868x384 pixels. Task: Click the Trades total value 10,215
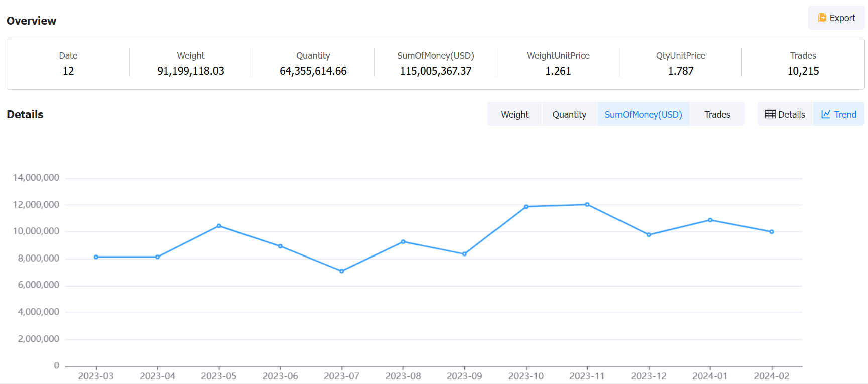(803, 71)
